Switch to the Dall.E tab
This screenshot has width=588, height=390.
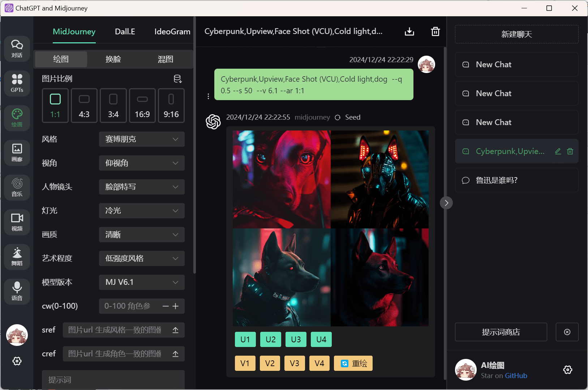coord(125,32)
